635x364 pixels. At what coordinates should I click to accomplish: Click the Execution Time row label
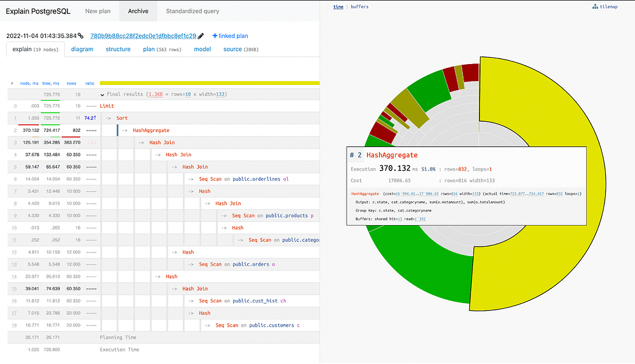[119, 349]
